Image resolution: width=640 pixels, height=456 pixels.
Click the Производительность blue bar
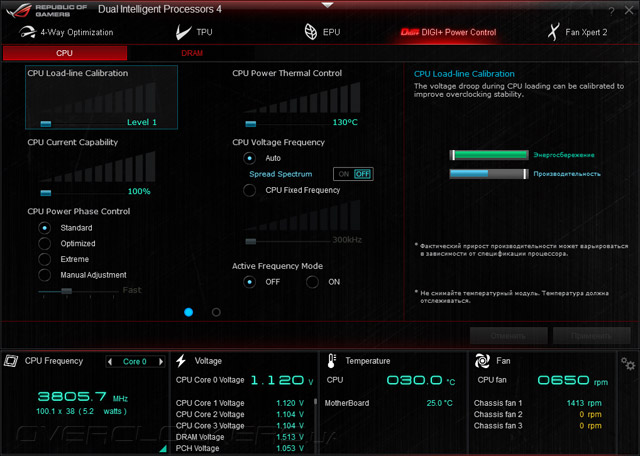pyautogui.click(x=489, y=174)
